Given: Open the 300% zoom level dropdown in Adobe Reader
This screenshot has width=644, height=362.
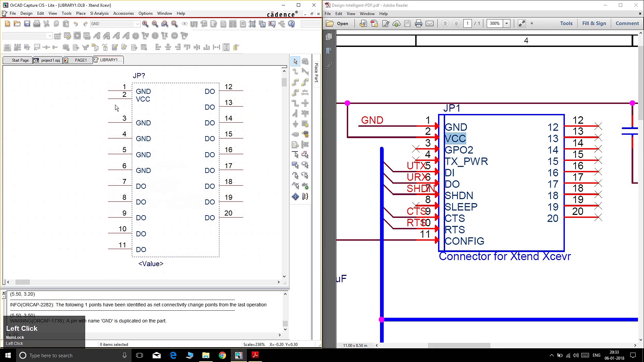Looking at the screenshot, I should (506, 23).
